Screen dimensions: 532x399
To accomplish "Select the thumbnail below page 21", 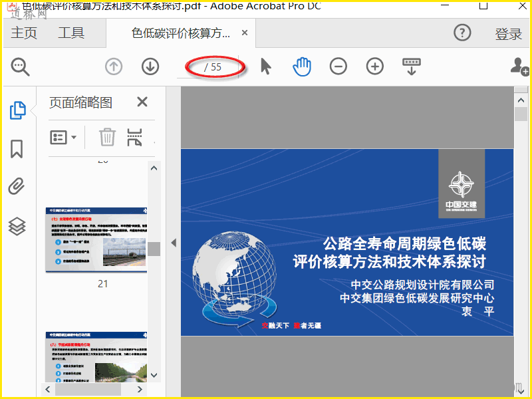I will (96, 357).
